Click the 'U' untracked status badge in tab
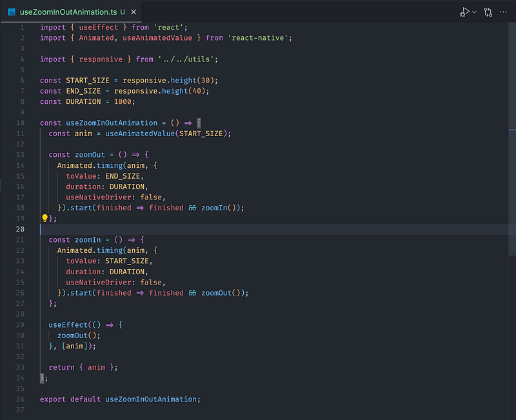 tap(123, 12)
